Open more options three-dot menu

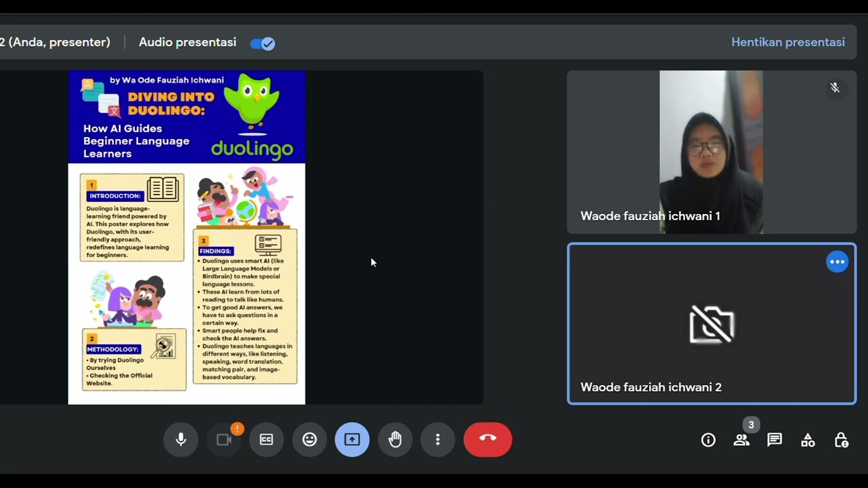point(437,440)
